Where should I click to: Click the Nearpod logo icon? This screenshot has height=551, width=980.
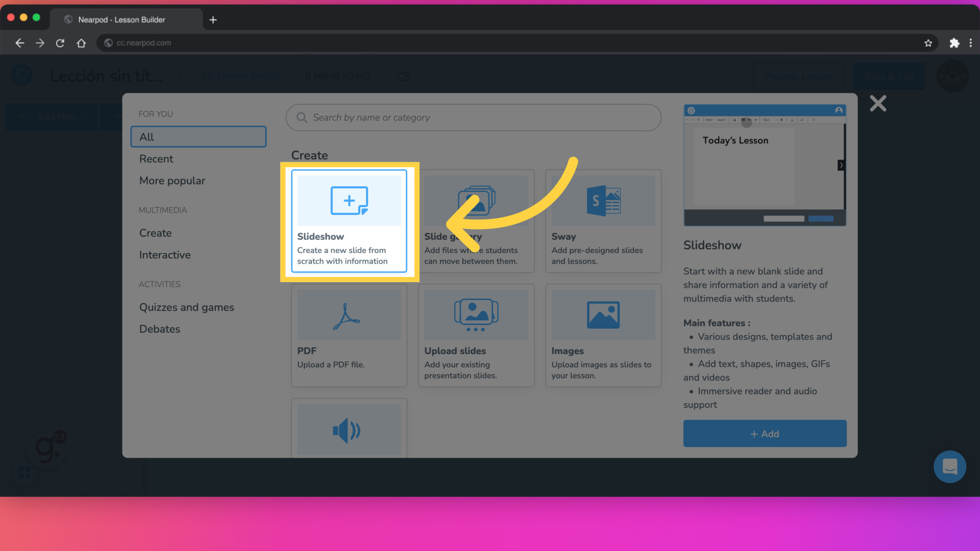pyautogui.click(x=22, y=76)
